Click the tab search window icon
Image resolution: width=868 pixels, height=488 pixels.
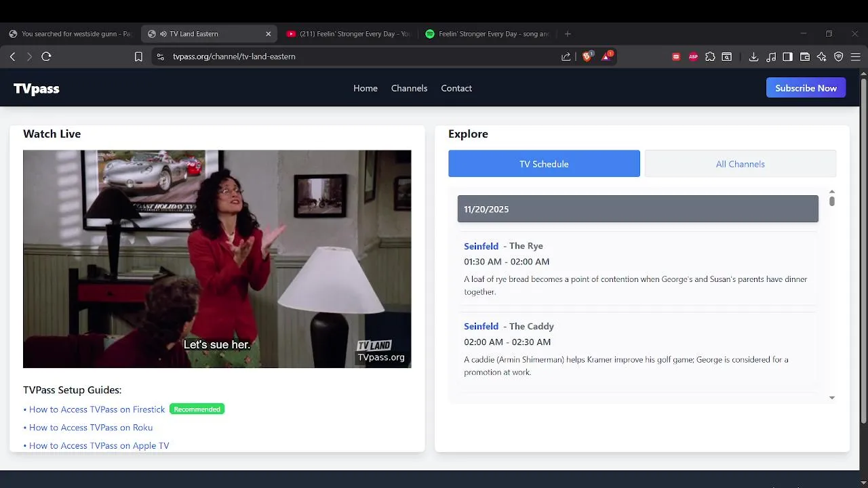pos(727,57)
